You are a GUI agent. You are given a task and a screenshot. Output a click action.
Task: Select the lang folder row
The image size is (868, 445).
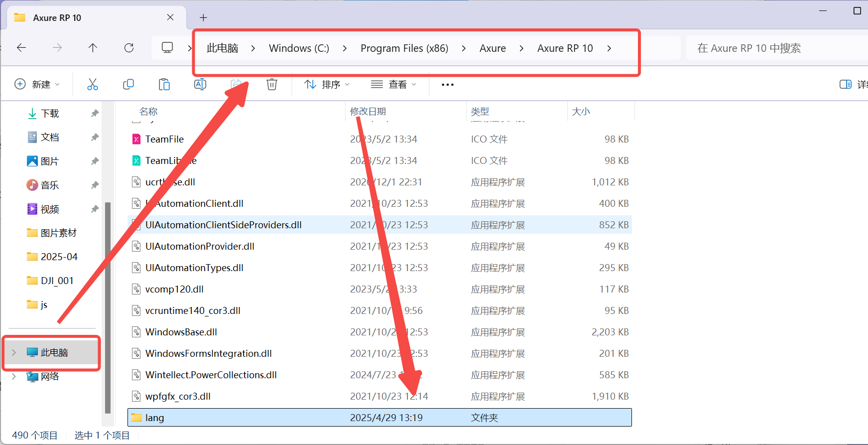[379, 418]
